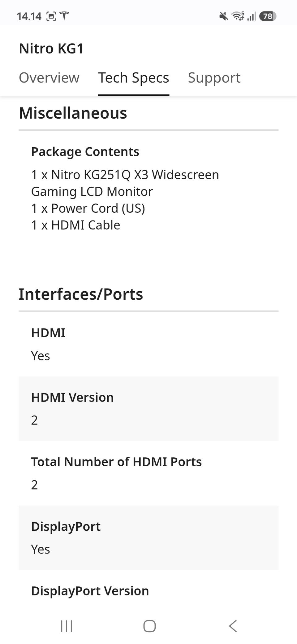Tap the Tesla notification icon
297x644 pixels.
point(64,16)
